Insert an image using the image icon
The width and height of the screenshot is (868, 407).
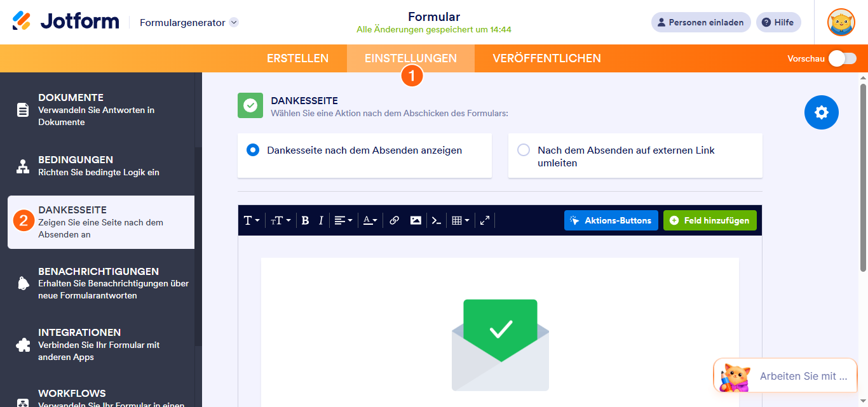click(416, 220)
